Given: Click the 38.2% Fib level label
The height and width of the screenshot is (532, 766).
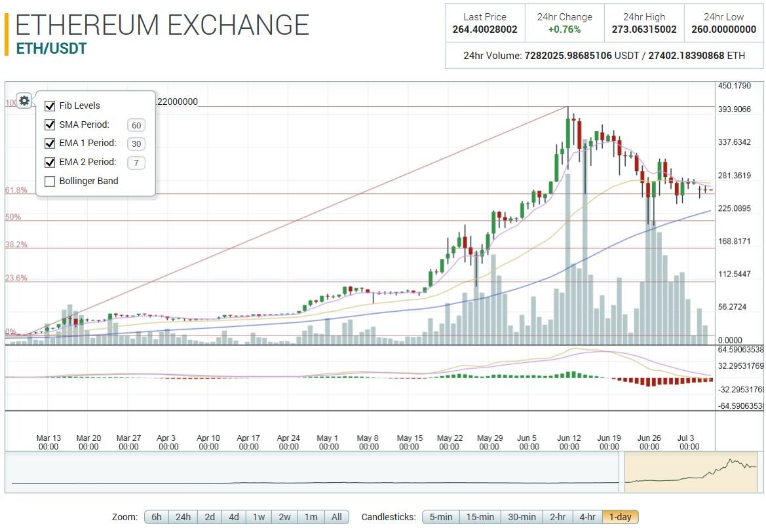Looking at the screenshot, I should click(16, 245).
